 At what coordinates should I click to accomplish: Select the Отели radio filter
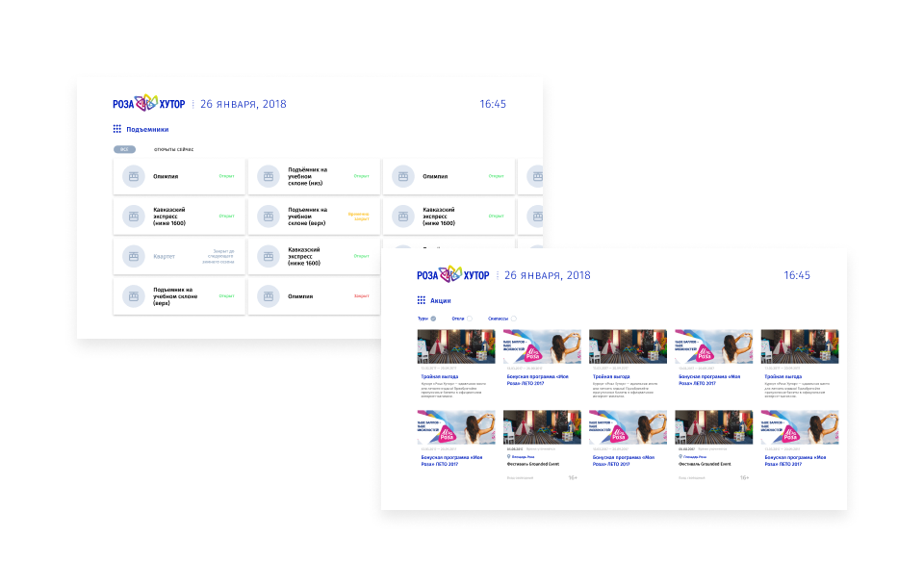(469, 319)
